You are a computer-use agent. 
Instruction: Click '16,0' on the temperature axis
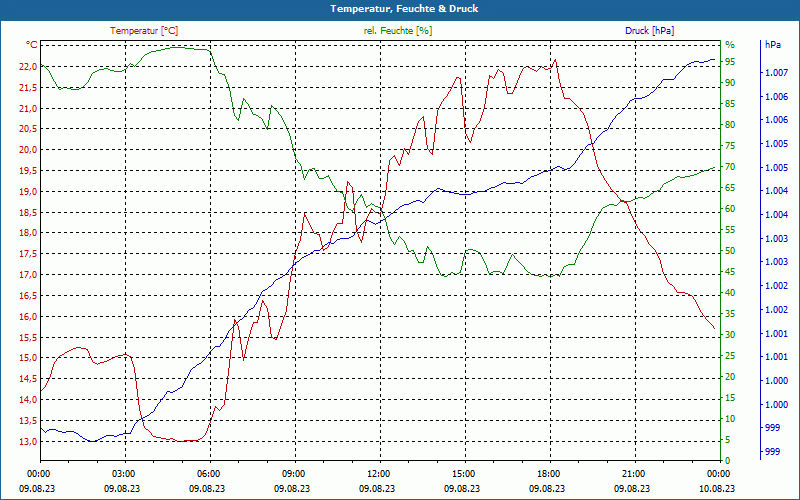pyautogui.click(x=28, y=317)
